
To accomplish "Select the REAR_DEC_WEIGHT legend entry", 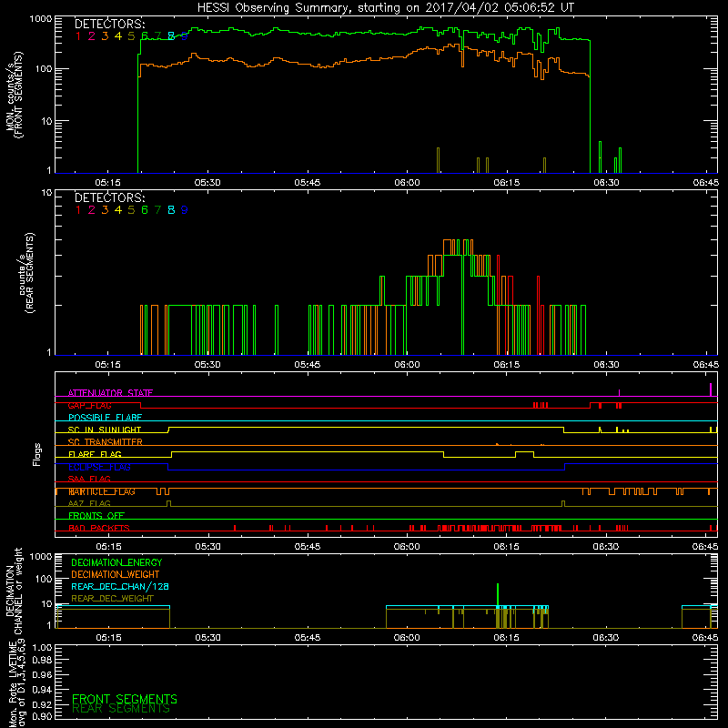I will click(112, 599).
